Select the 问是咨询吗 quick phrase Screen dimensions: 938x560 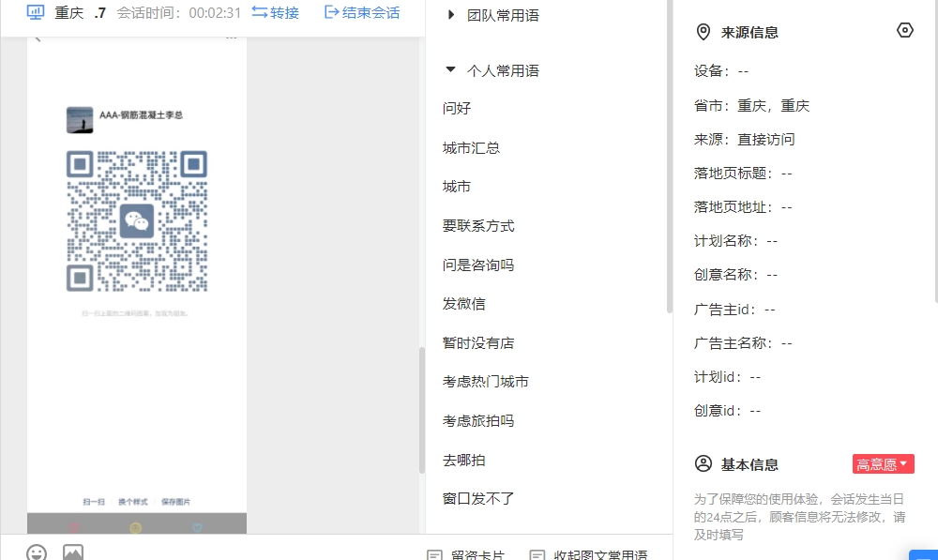point(478,265)
